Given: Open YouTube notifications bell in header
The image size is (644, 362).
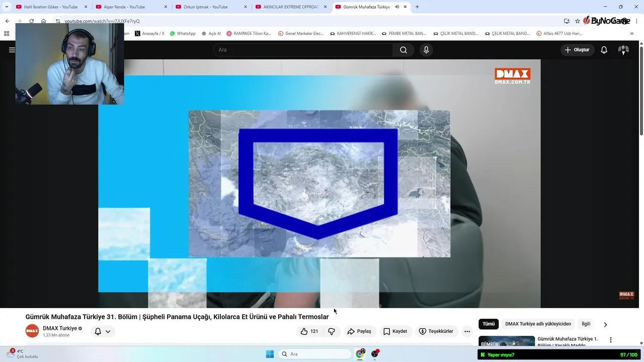Looking at the screenshot, I should click(x=604, y=50).
